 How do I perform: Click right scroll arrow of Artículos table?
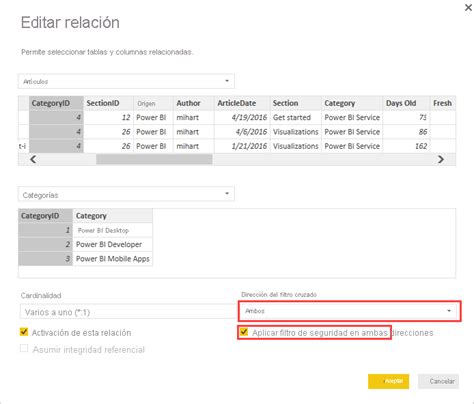pos(441,159)
